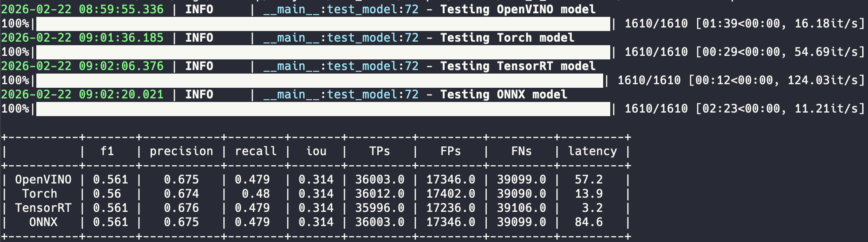Click Torch FPs value 17402.0

451,194
